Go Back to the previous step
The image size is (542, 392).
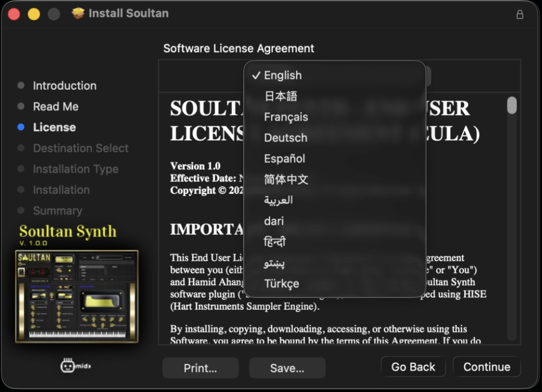(x=413, y=367)
